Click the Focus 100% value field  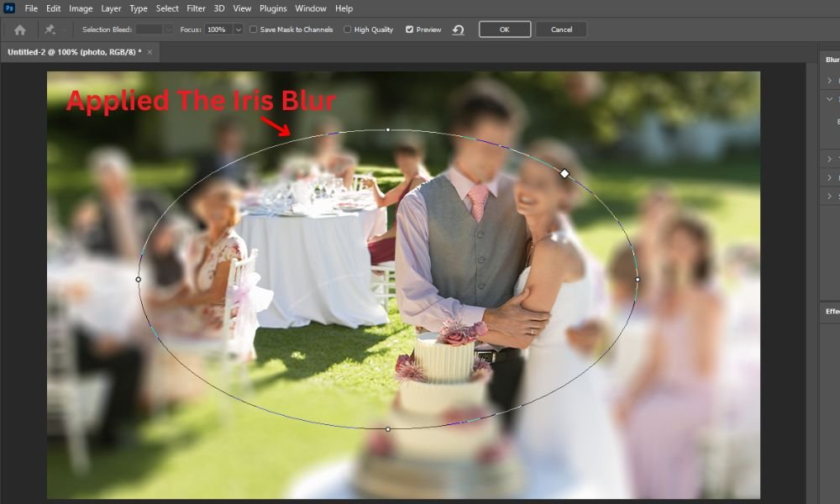[219, 29]
